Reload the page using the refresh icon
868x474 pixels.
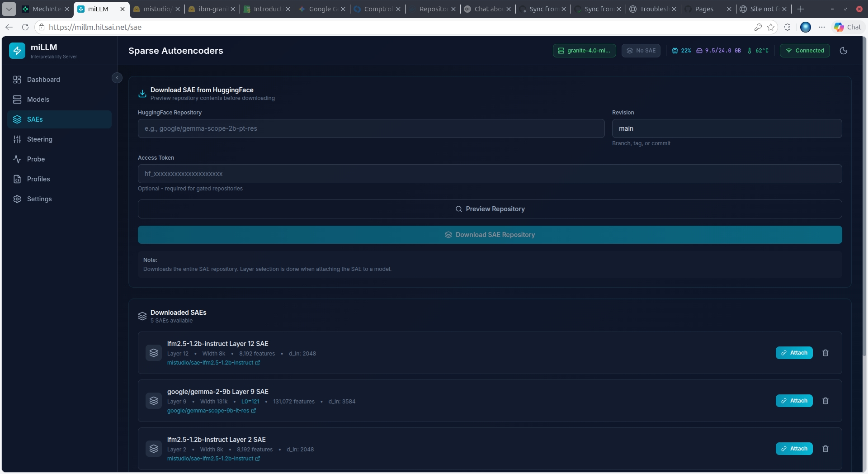25,27
